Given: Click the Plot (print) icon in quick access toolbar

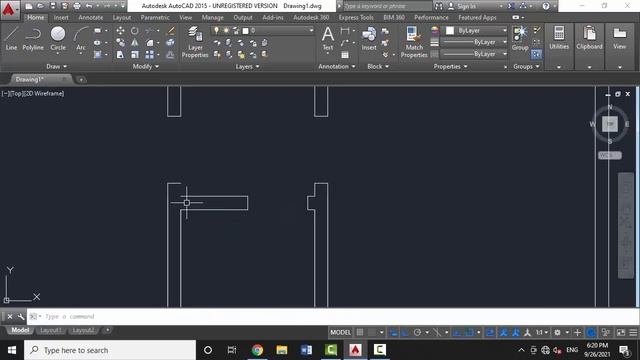Looking at the screenshot, I should [77, 6].
